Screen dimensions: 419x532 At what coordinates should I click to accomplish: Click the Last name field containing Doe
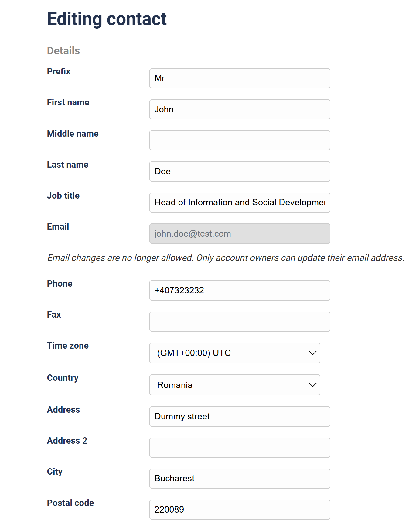[240, 171]
